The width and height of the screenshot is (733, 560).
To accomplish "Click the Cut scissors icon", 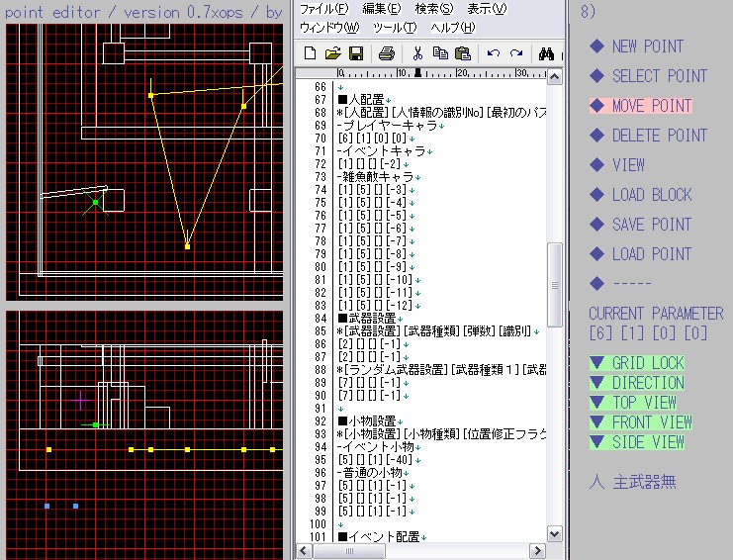I will [x=417, y=53].
